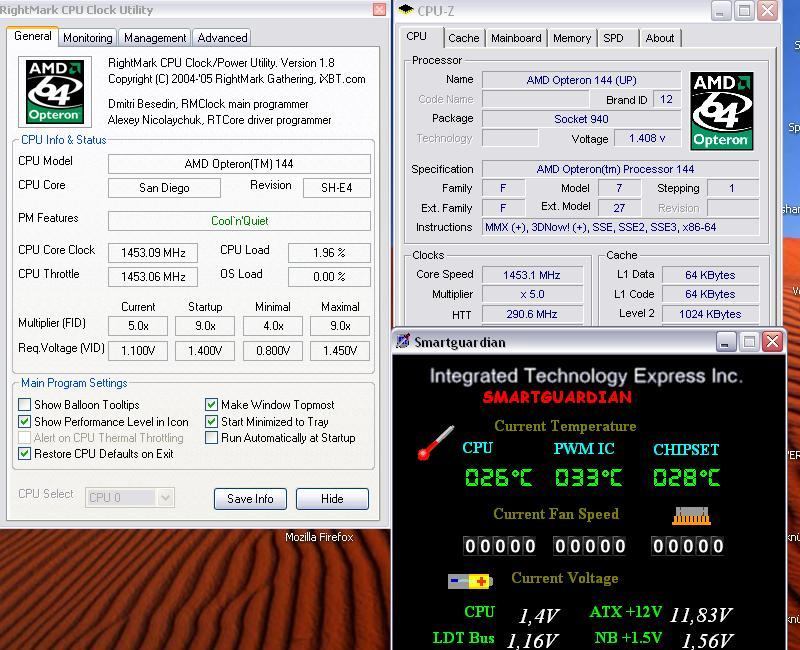Open the Memory tab in CPU-Z
Viewport: 800px width, 650px height.
[571, 38]
